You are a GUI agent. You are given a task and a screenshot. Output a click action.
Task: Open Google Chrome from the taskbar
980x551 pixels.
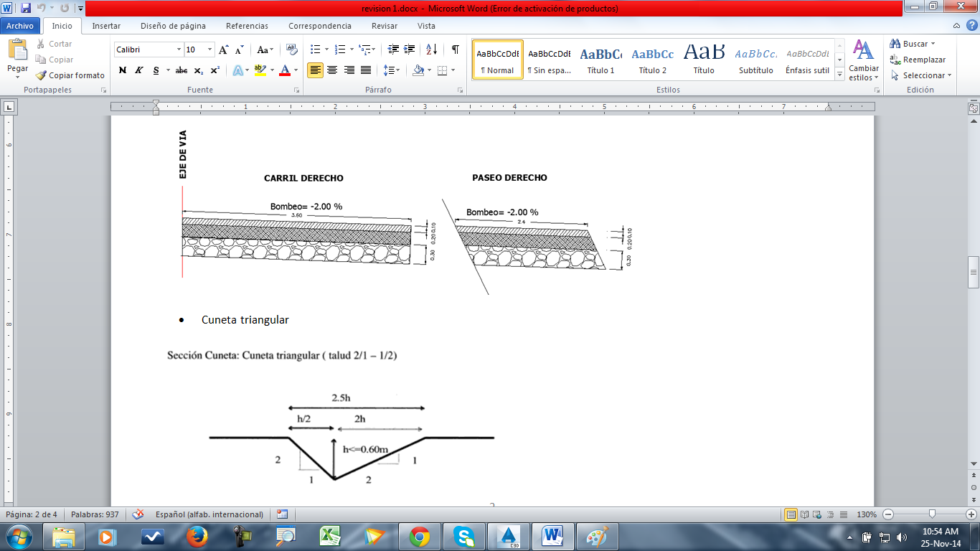420,537
